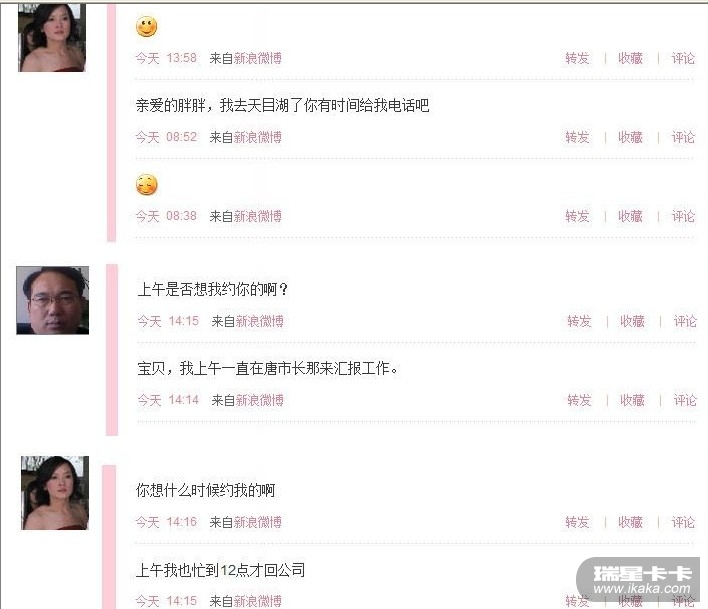708x609 pixels.
Task: Click post text 亲爱的胖胖，我去天目湖了
Action: click(x=219, y=106)
